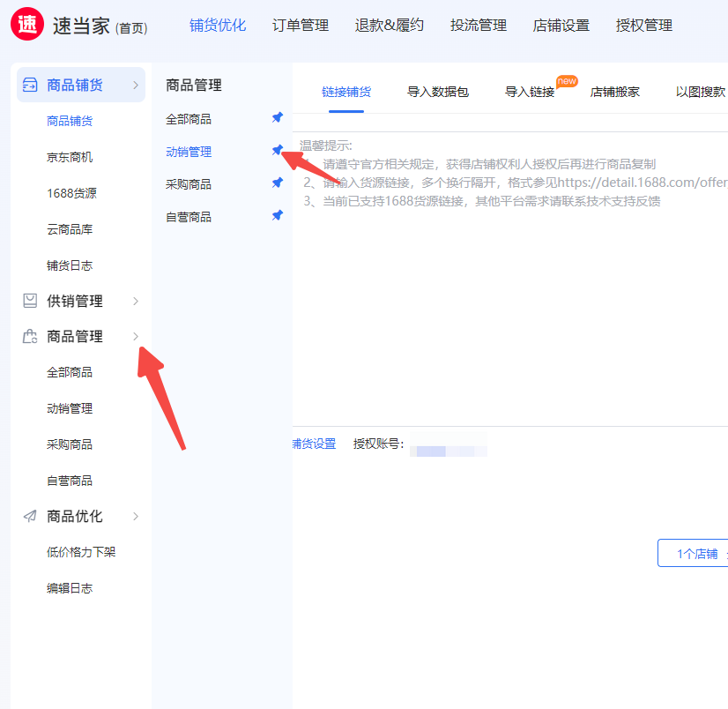Viewport: 728px width, 709px height.
Task: Toggle pin for 采购商品 in submenu
Action: [x=277, y=183]
